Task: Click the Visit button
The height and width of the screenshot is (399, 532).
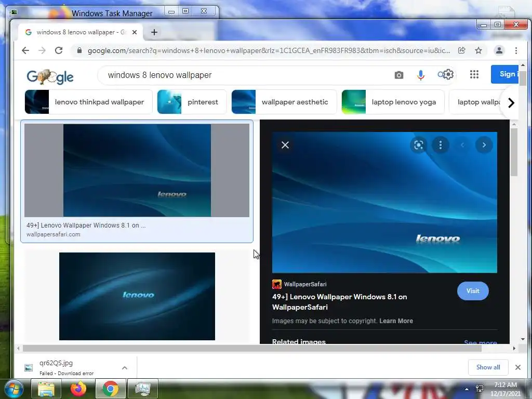Action: 473,291
